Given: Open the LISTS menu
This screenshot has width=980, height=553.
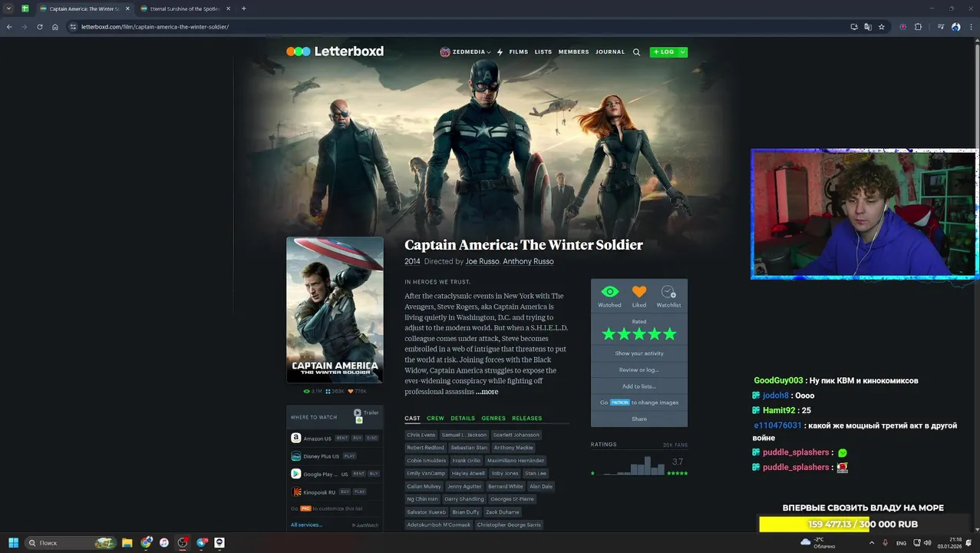Looking at the screenshot, I should coord(543,52).
